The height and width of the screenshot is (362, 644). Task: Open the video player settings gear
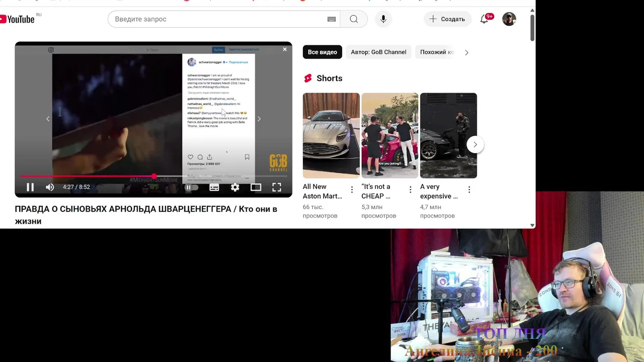click(x=235, y=187)
